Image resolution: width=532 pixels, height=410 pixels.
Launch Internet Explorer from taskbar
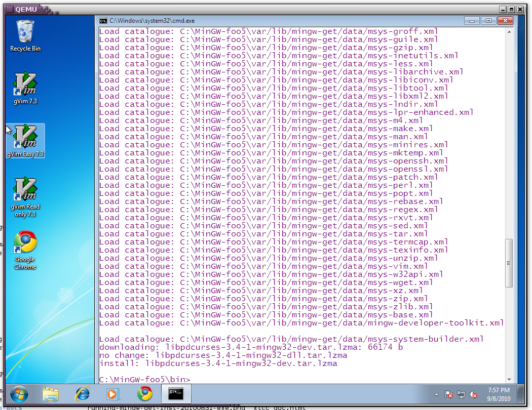(x=82, y=394)
